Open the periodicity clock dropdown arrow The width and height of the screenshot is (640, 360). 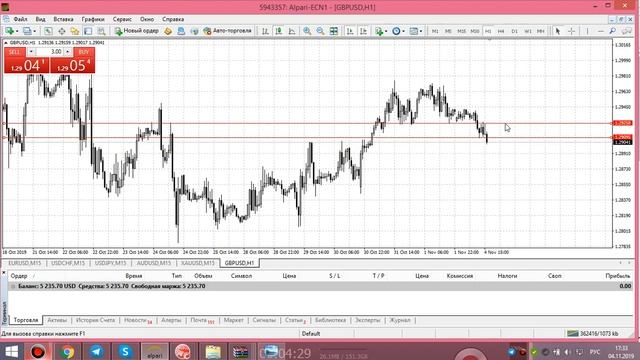tap(403, 31)
